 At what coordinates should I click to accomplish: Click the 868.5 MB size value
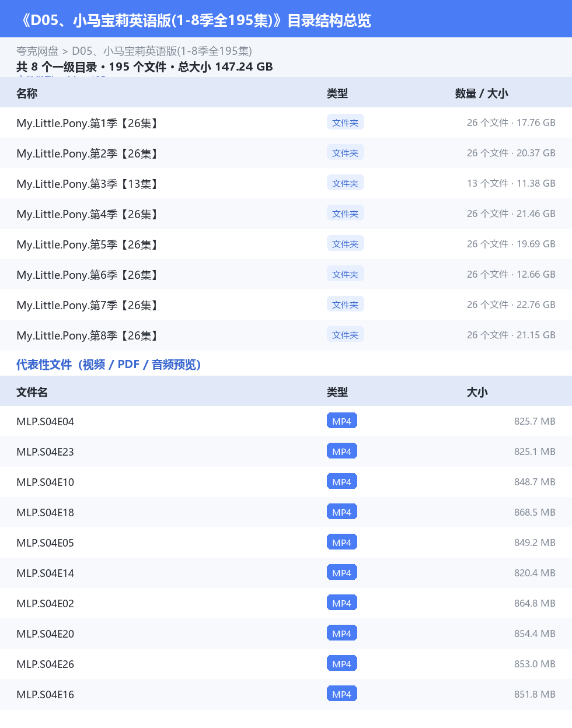point(535,512)
